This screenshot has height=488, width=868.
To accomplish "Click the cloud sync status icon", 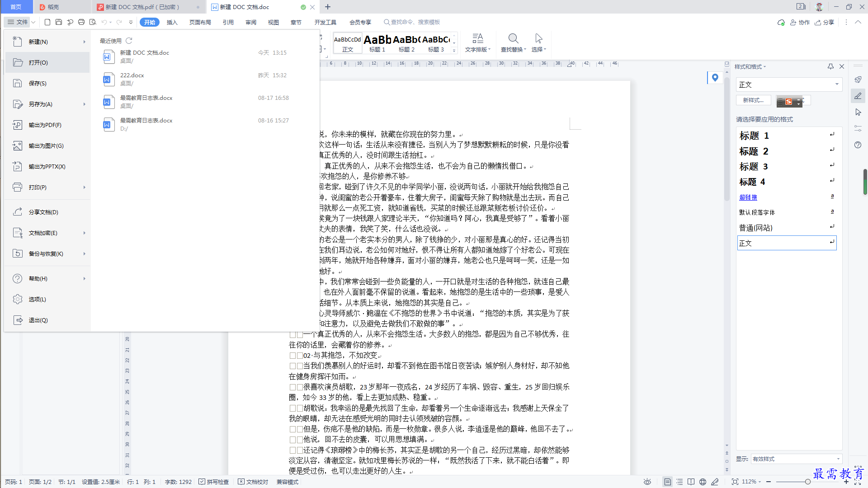I will point(781,22).
